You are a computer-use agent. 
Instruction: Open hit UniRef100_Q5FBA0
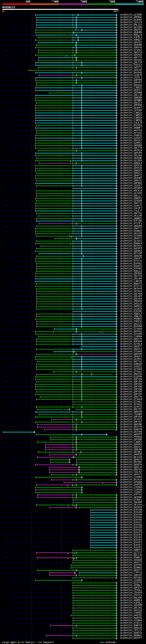pos(131,17)
